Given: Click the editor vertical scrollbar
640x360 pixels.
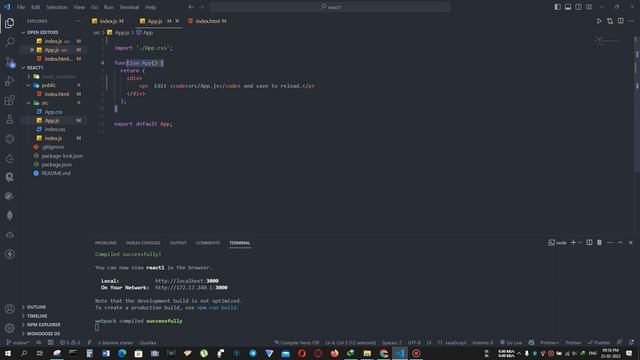Looking at the screenshot, I should (x=637, y=104).
